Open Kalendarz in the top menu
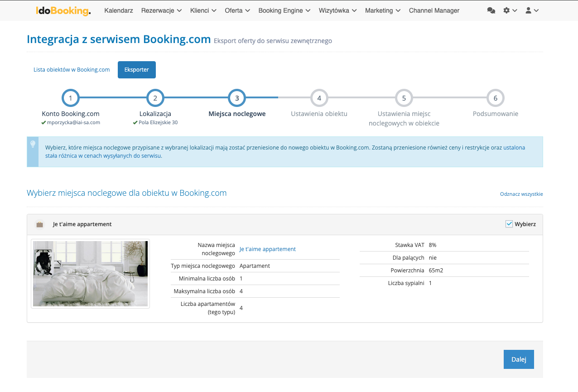This screenshot has width=578, height=392. coord(119,10)
